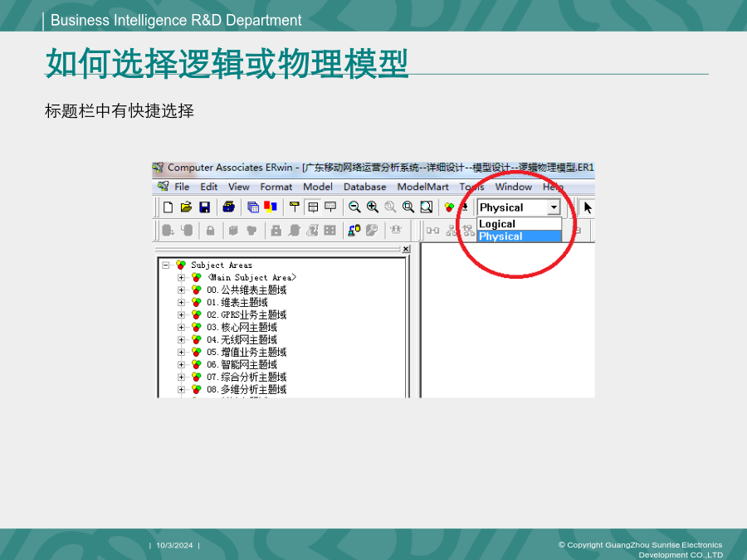Open the Format menu
Viewport: 747px width, 560px height.
tap(276, 187)
